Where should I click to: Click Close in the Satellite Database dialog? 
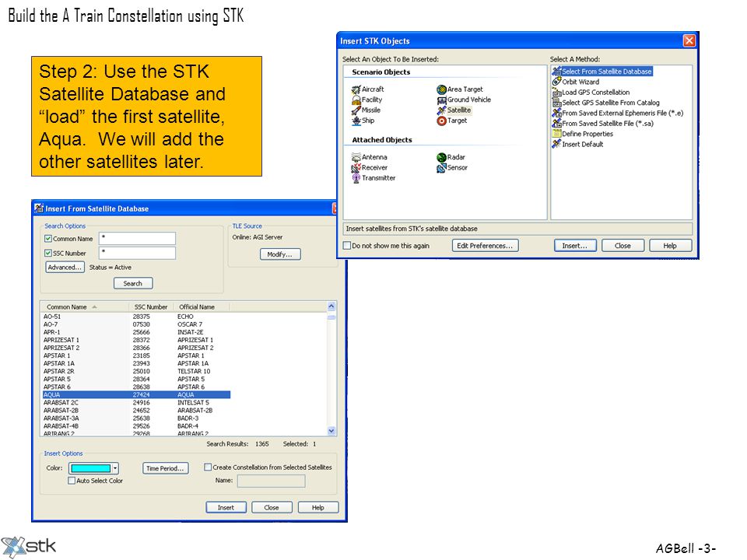[x=272, y=508]
